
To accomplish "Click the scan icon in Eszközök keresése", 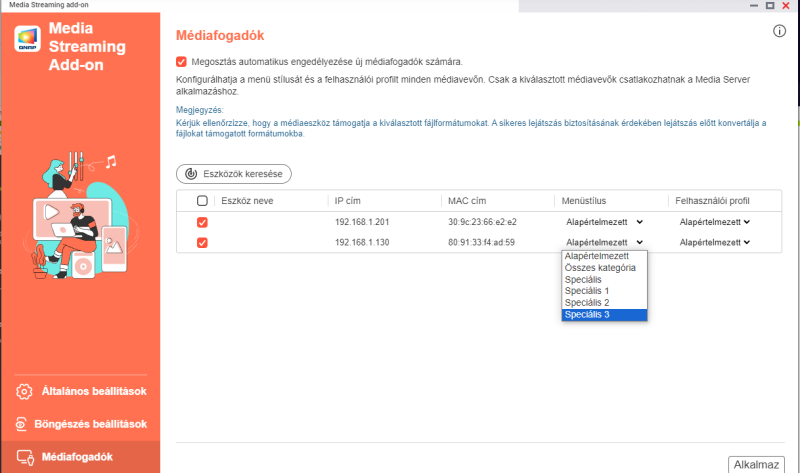I will click(x=191, y=174).
